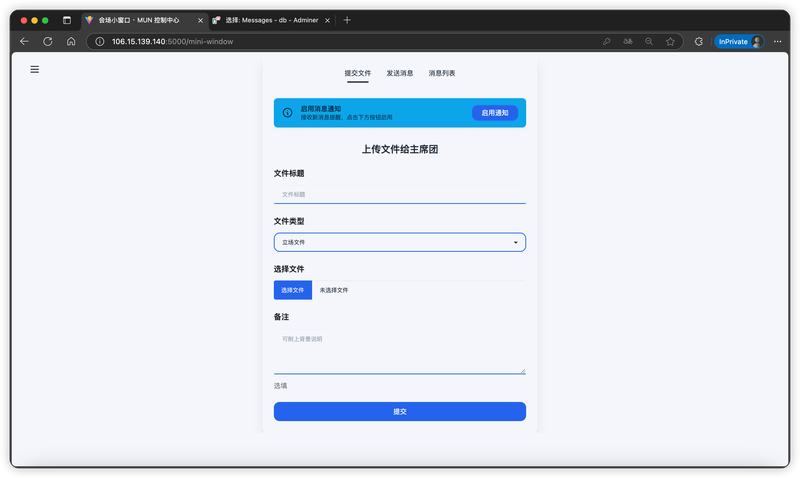Open the browser home page icon
Image resolution: width=800 pixels, height=478 pixels.
[71, 41]
